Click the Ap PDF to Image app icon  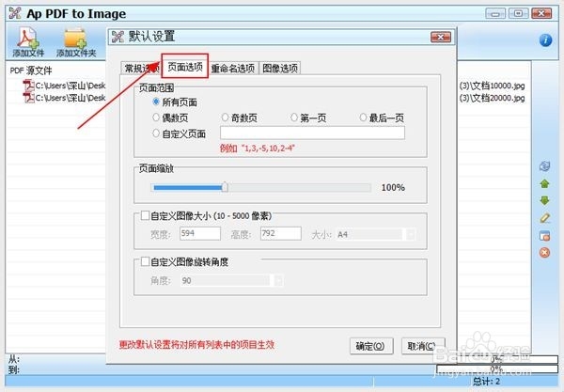click(x=15, y=13)
